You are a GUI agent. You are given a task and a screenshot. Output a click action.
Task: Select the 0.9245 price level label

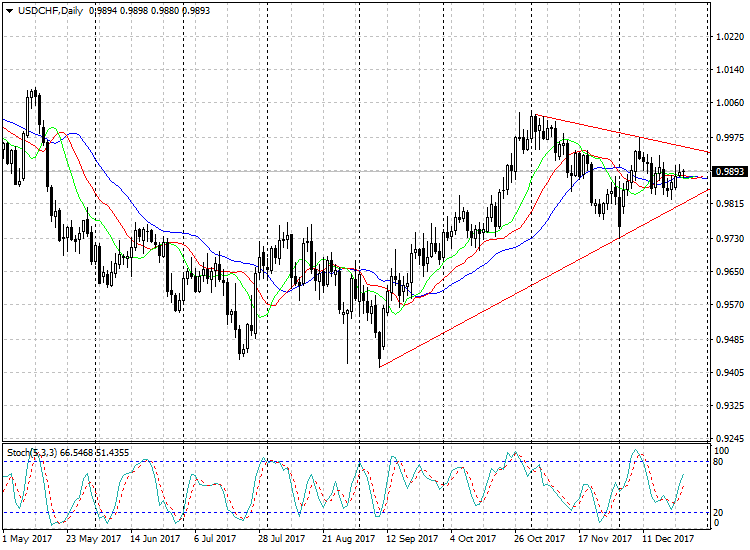click(x=730, y=439)
